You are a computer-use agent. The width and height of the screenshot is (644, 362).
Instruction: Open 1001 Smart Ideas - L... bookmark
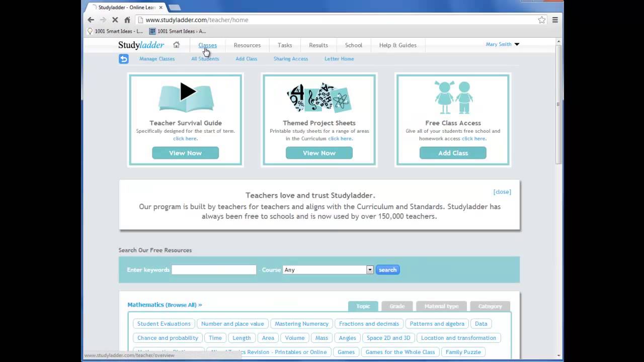point(115,31)
